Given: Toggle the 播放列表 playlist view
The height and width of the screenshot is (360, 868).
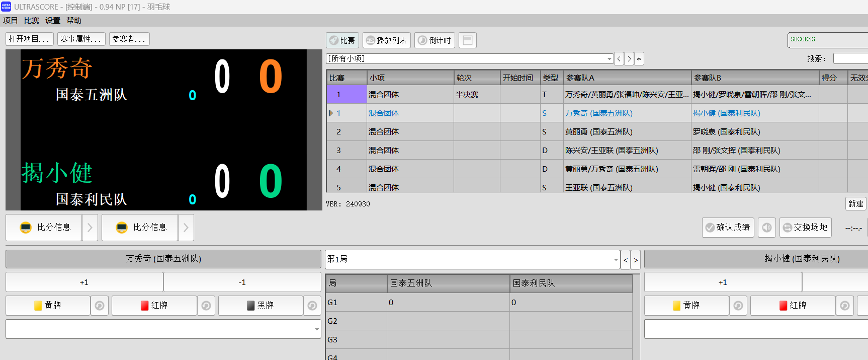Looking at the screenshot, I should [386, 40].
